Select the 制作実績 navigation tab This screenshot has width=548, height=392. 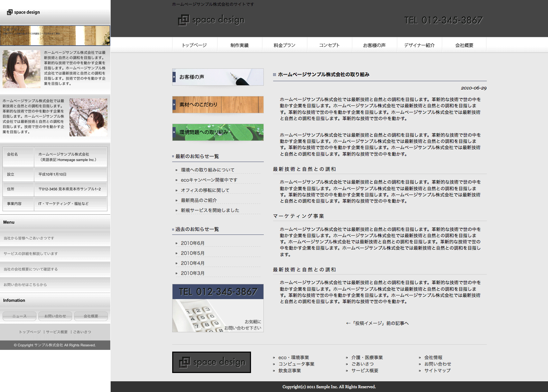[240, 45]
